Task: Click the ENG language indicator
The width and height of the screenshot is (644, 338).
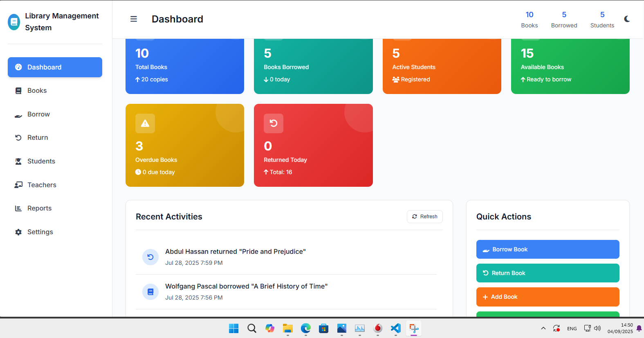Action: click(572, 329)
